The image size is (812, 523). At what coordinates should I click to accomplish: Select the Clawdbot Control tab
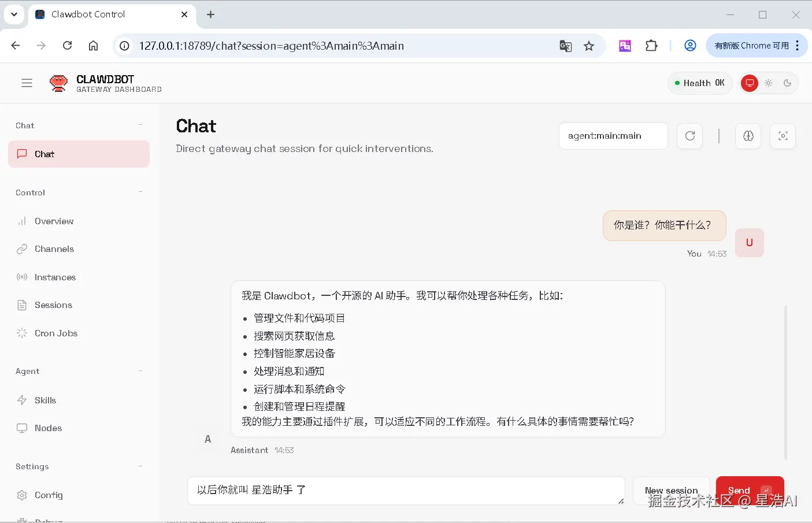[x=112, y=14]
